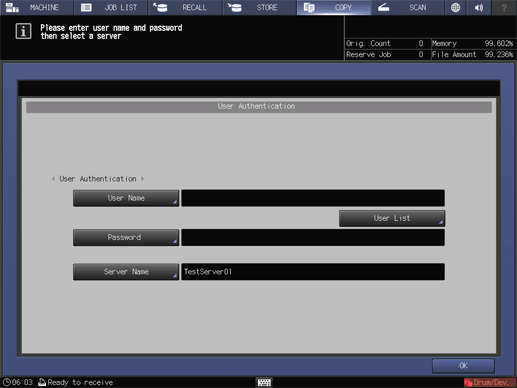This screenshot has height=388, width=517.
Task: Click the Reserve Job value
Action: pyautogui.click(x=421, y=55)
